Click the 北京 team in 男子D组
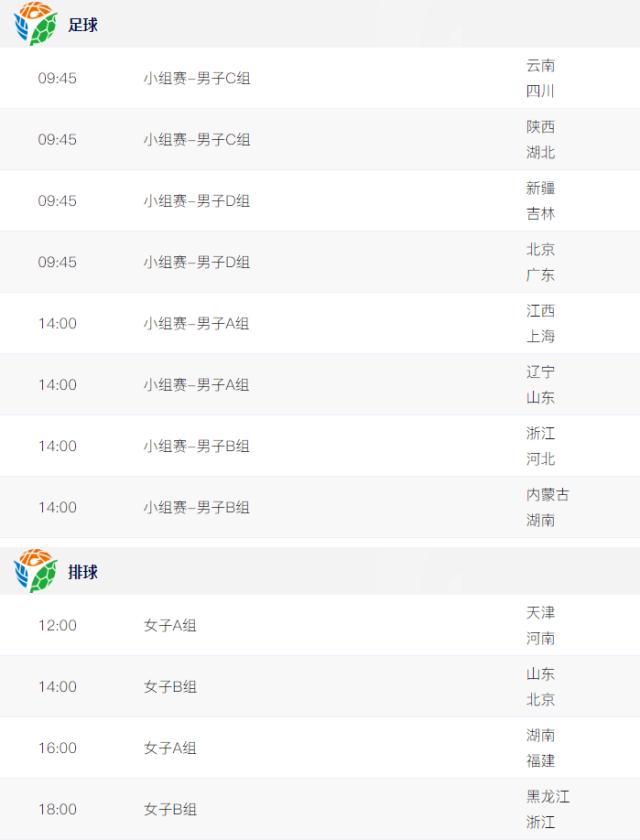The height and width of the screenshot is (840, 640). click(541, 250)
